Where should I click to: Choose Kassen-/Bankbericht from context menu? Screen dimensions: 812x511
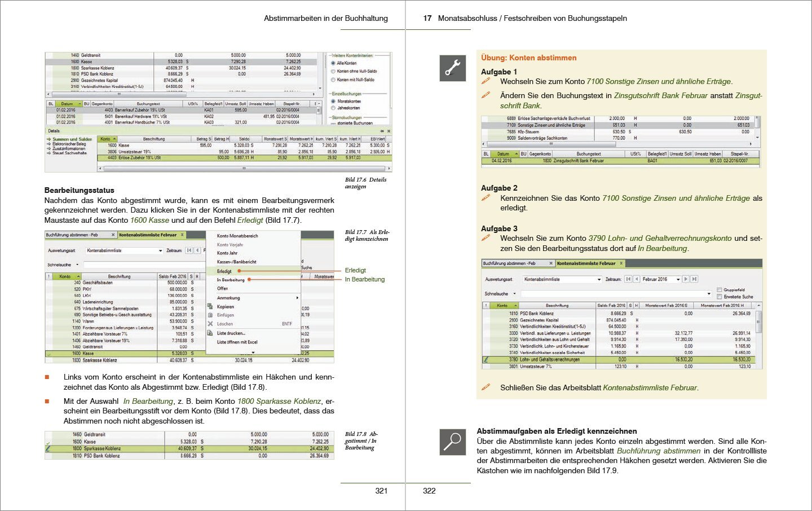(237, 262)
